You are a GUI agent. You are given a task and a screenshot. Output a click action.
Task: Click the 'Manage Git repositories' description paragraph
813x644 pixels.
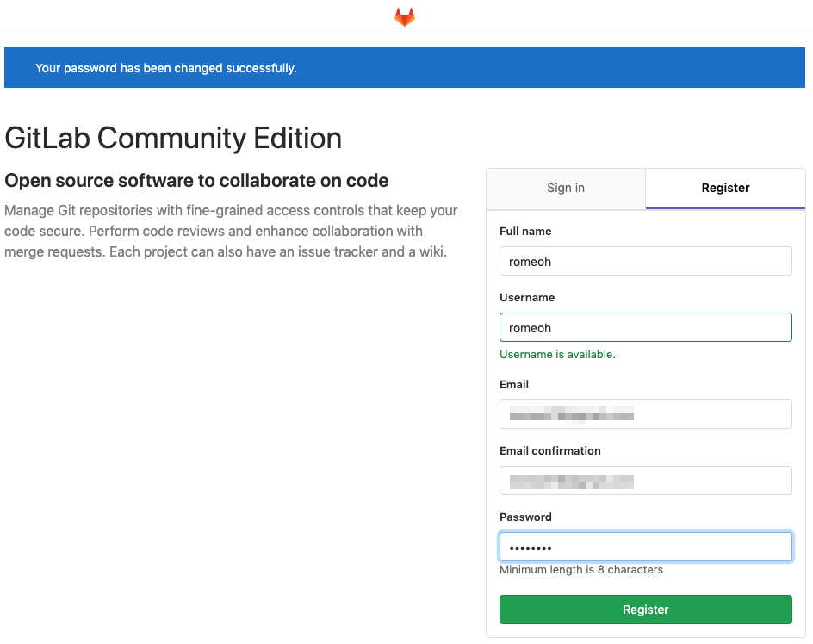click(x=232, y=232)
